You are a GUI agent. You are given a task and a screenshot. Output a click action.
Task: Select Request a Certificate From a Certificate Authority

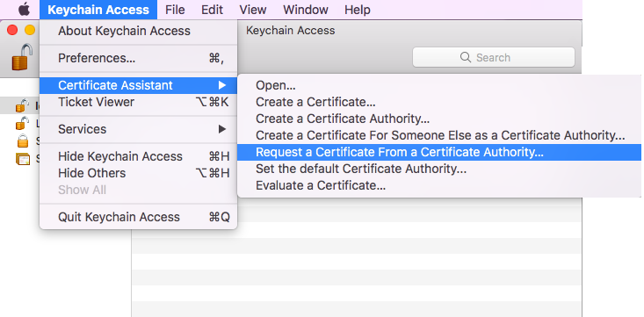coord(439,152)
